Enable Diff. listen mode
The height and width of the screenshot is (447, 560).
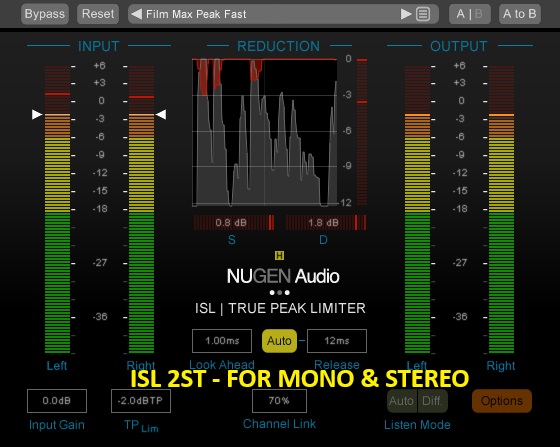(x=432, y=401)
